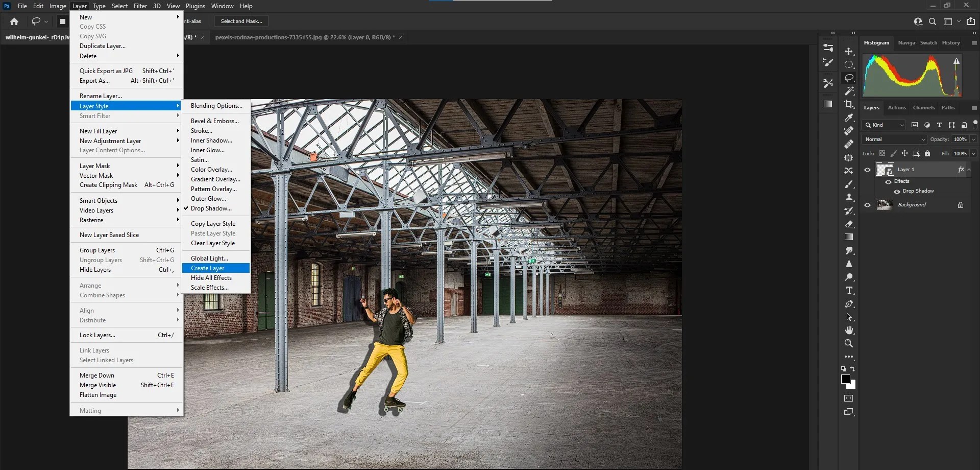Viewport: 980px width, 470px height.
Task: Select the Background layer thumbnail
Action: click(x=885, y=205)
